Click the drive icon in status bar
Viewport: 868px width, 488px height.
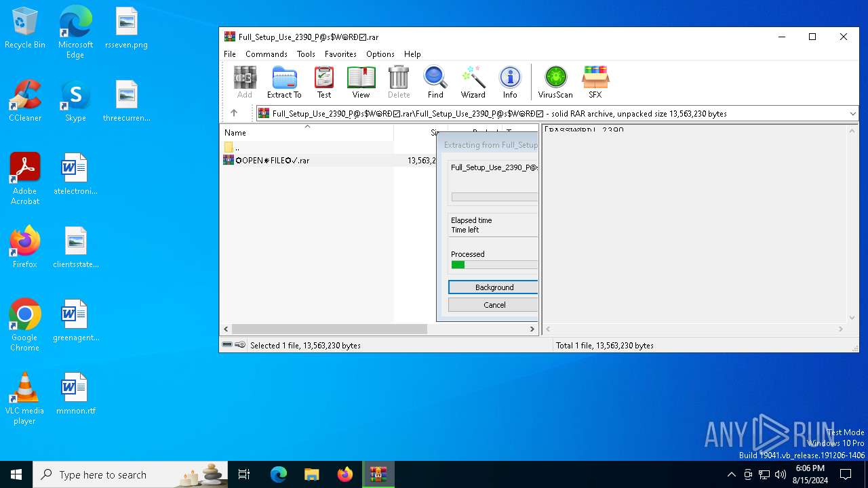(227, 345)
